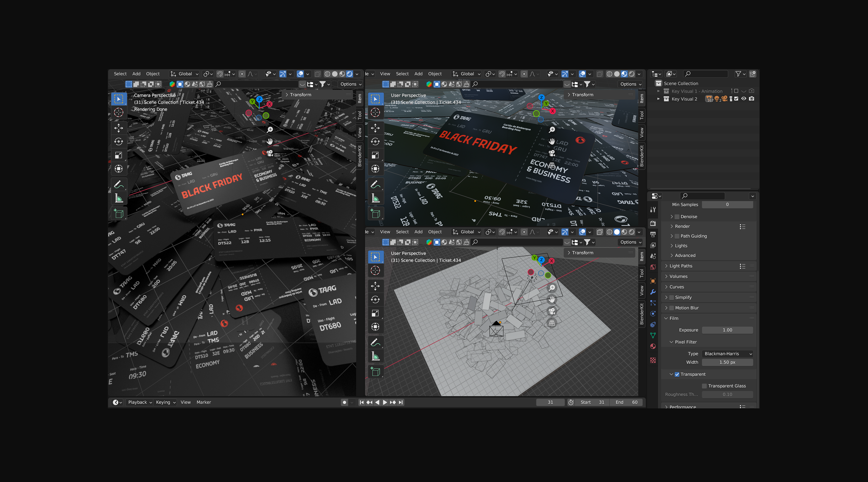Tick the Simplify checkbox
Viewport: 868px width, 482px height.
pyautogui.click(x=672, y=298)
